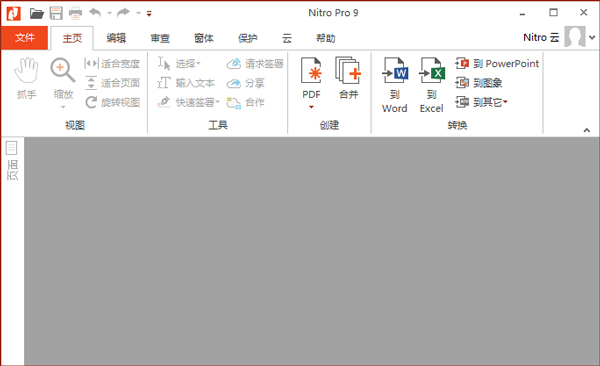Choose the 选择 select tool
Screen dimensions: 600x366
[x=179, y=64]
